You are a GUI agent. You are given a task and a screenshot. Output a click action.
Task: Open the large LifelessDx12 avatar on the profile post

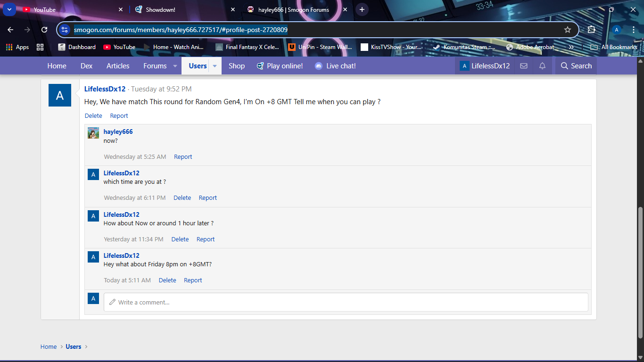coord(60,95)
